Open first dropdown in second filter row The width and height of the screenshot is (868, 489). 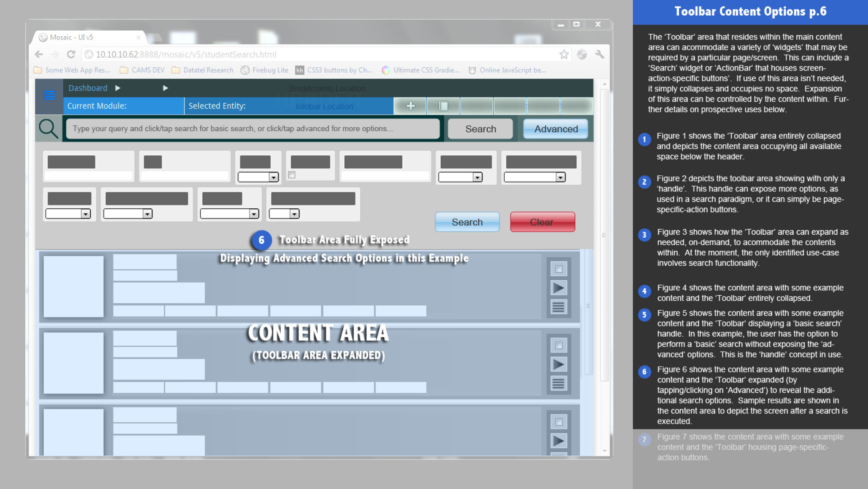(68, 214)
